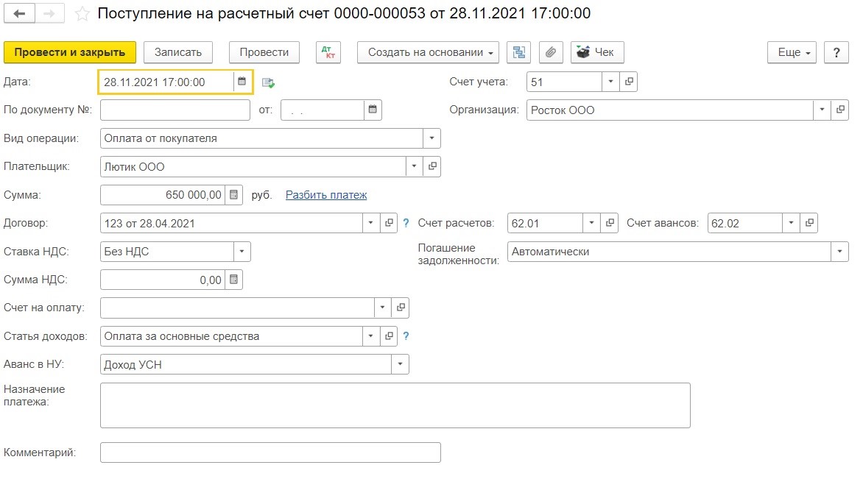Show hint next to Статья доходов field
863x504 pixels.
(406, 336)
